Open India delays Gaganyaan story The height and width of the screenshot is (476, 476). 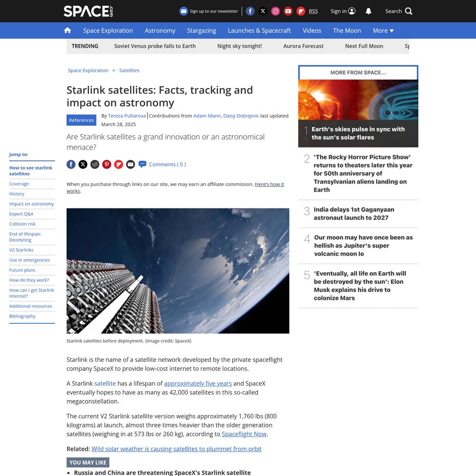(354, 213)
